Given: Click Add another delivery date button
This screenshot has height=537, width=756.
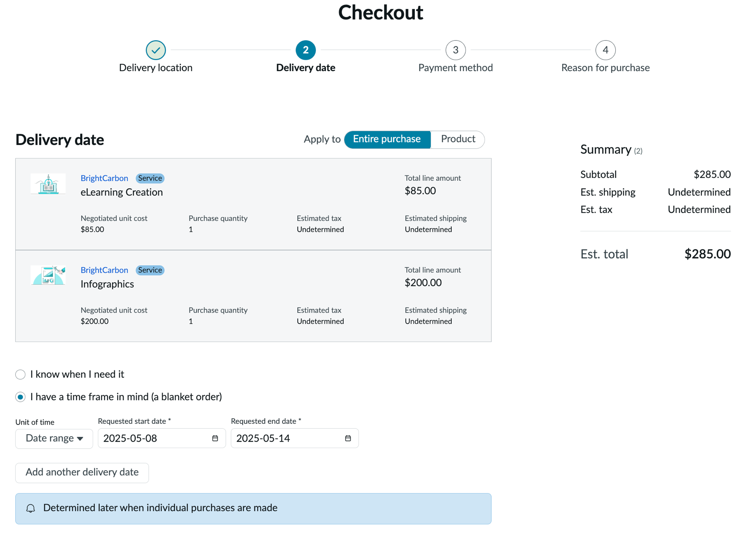Looking at the screenshot, I should [x=82, y=472].
